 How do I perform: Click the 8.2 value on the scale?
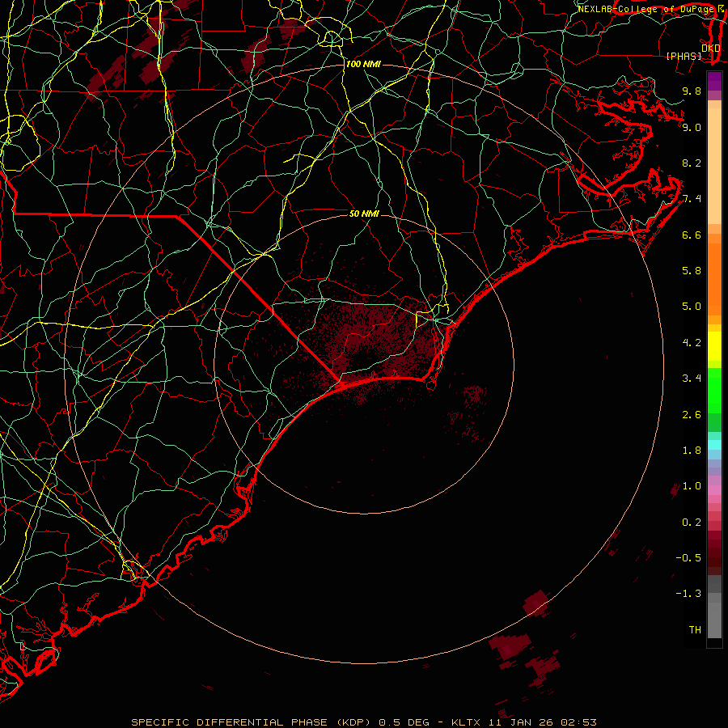[x=692, y=163]
